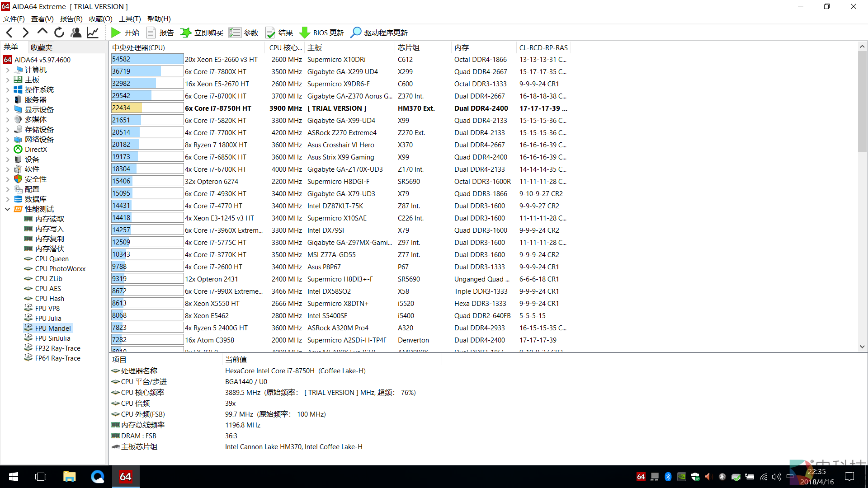This screenshot has width=868, height=488.
Task: Expand the 计算机 tree node
Action: click(7, 70)
